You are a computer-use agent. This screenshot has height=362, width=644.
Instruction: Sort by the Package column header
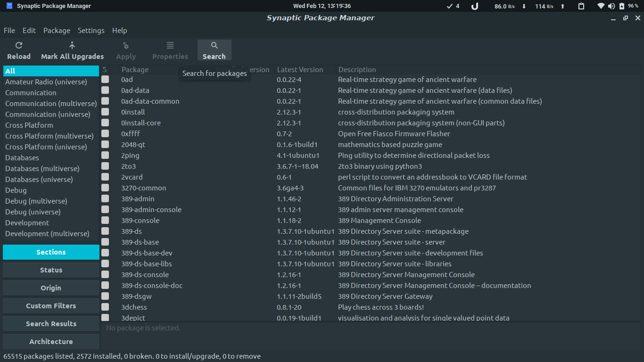tap(135, 69)
